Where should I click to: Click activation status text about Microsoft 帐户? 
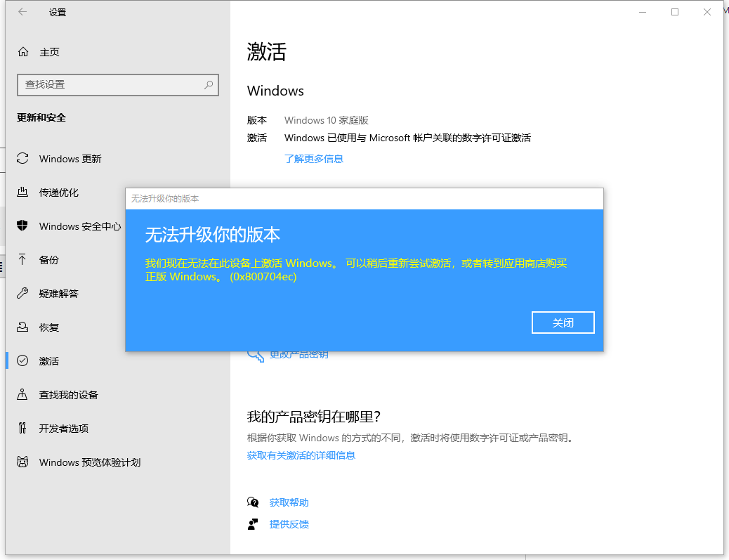pyautogui.click(x=408, y=138)
